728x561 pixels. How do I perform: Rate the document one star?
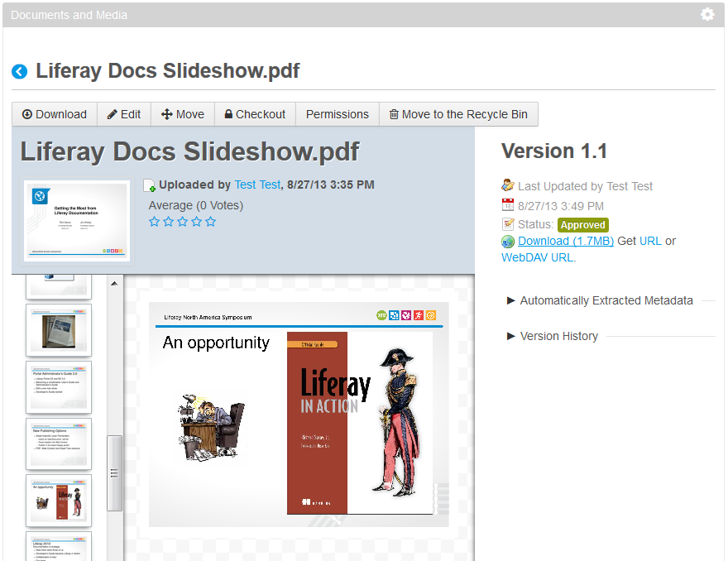pos(154,222)
